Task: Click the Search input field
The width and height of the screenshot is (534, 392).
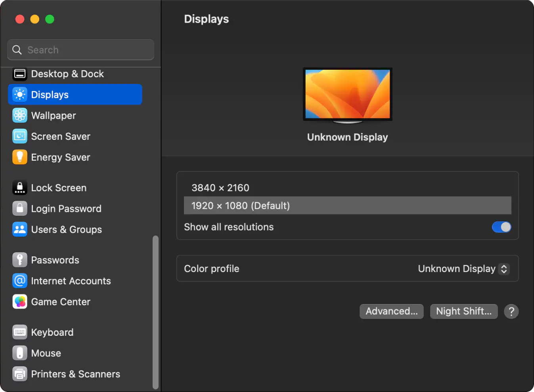Action: (80, 49)
